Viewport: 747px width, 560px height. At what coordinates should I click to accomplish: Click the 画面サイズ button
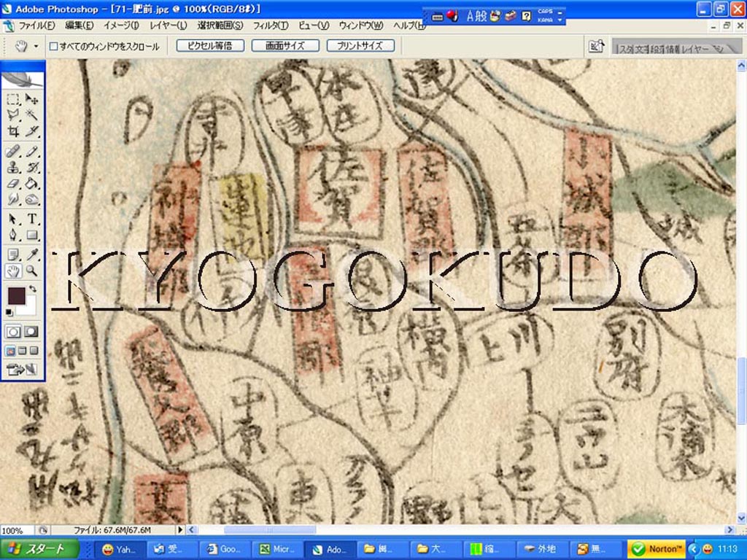point(285,46)
